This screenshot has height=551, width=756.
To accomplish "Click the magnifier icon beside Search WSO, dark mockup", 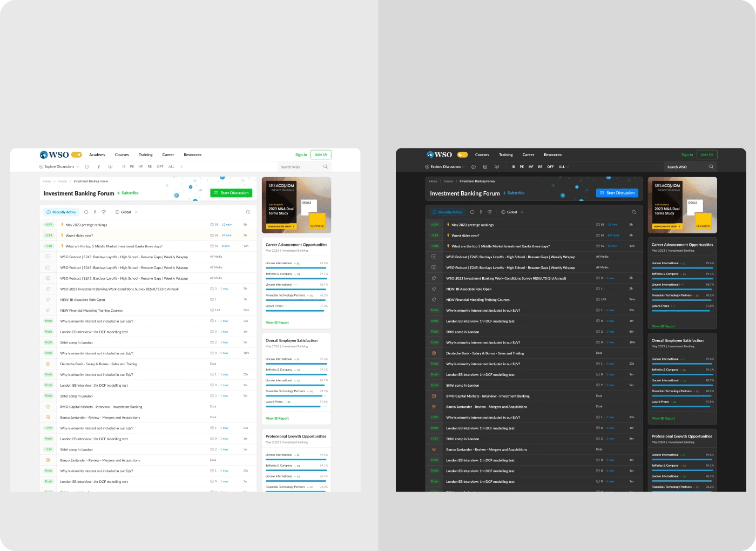I will [711, 167].
